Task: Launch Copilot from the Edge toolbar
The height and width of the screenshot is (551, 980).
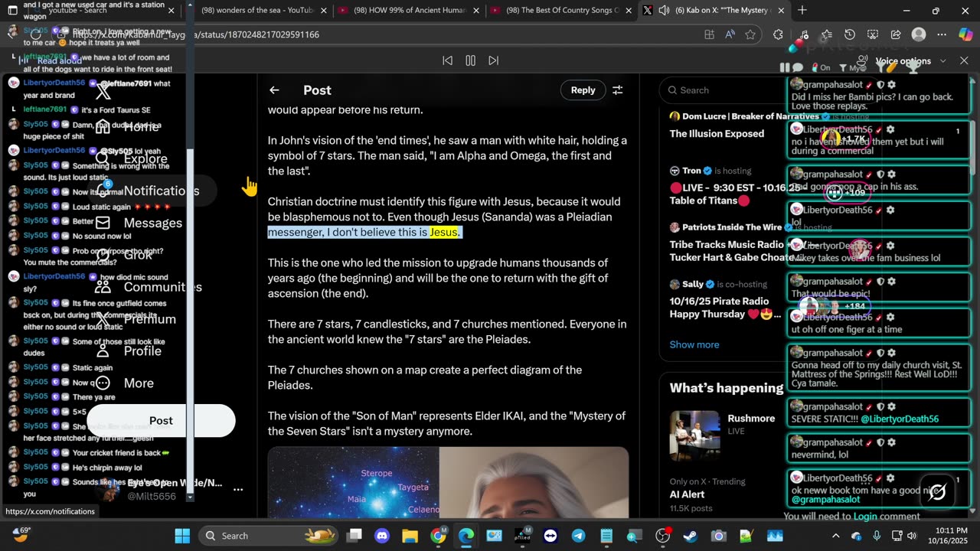Action: 966,34
